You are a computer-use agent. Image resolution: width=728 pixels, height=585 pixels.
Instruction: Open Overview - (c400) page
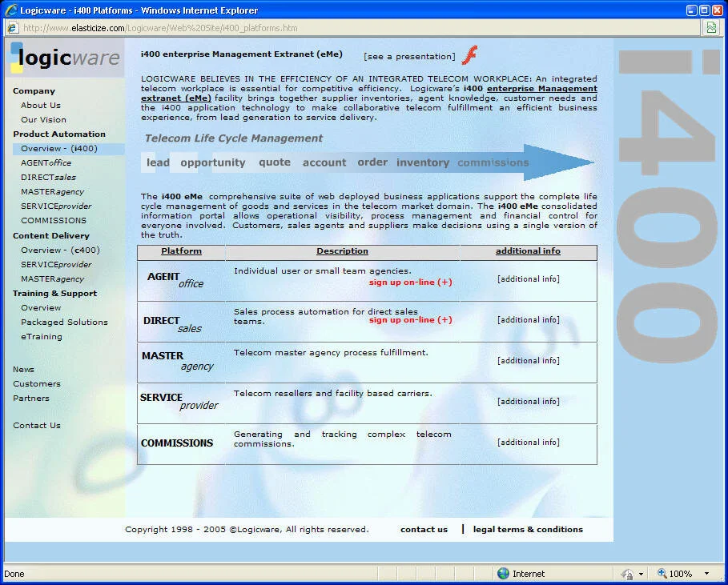tap(60, 250)
